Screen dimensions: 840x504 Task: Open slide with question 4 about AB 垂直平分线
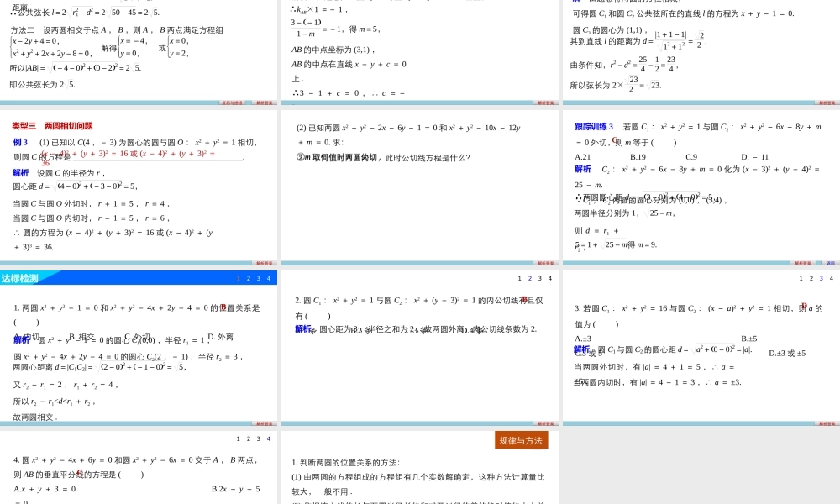(x=139, y=467)
